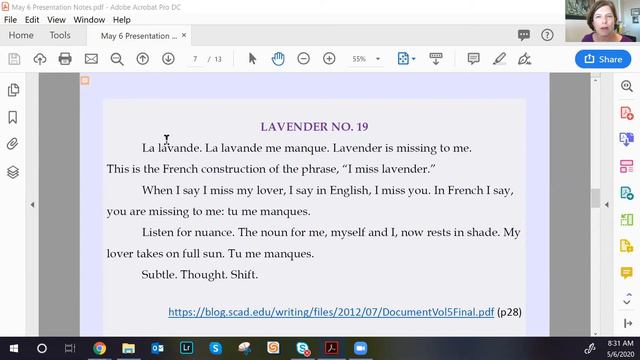
Task: Open Bookmarks panel
Action: pyautogui.click(x=13, y=118)
